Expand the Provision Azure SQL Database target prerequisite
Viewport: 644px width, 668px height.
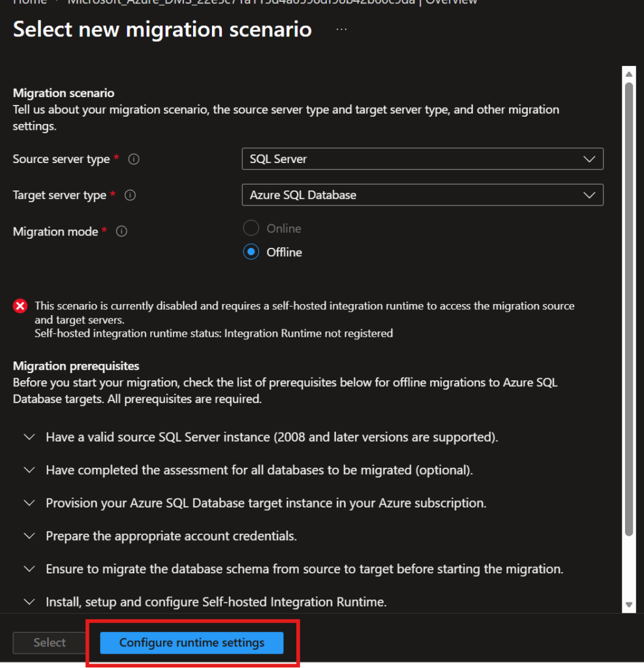29,503
